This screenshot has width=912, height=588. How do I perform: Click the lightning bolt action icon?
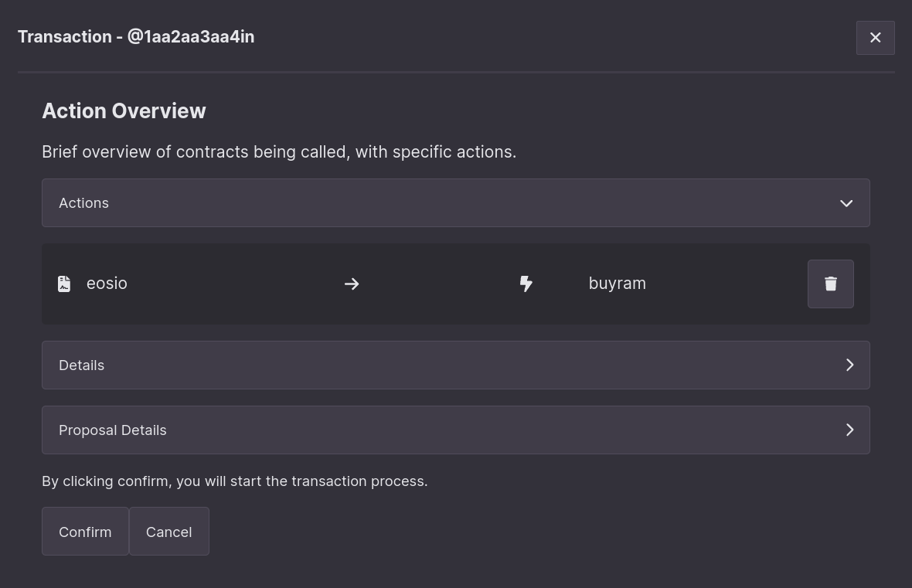[x=526, y=284]
